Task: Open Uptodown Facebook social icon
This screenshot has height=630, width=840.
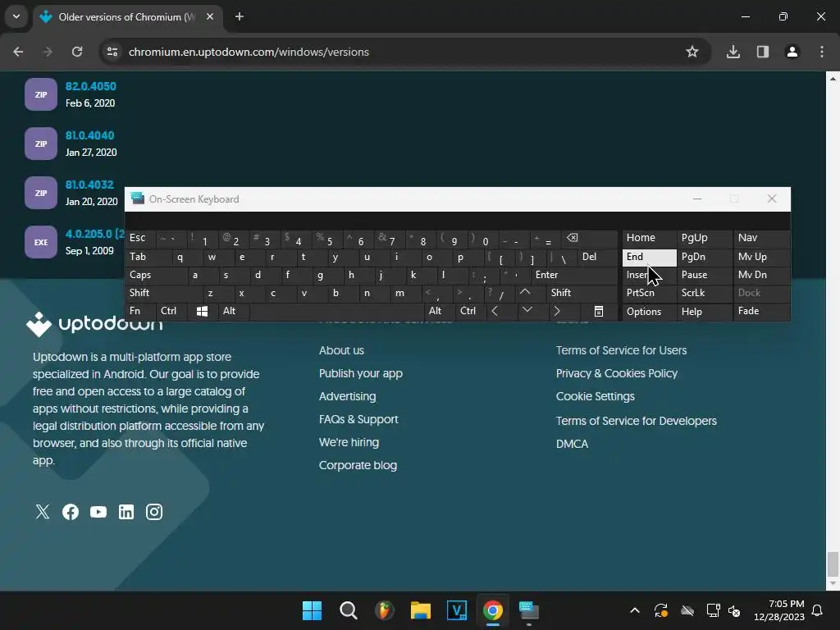Action: 71,512
